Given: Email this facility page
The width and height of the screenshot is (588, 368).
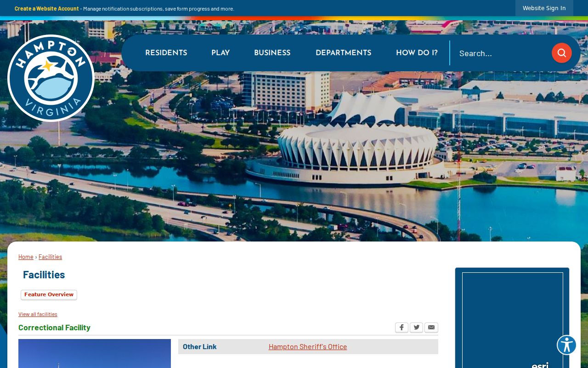Looking at the screenshot, I should click(x=431, y=328).
